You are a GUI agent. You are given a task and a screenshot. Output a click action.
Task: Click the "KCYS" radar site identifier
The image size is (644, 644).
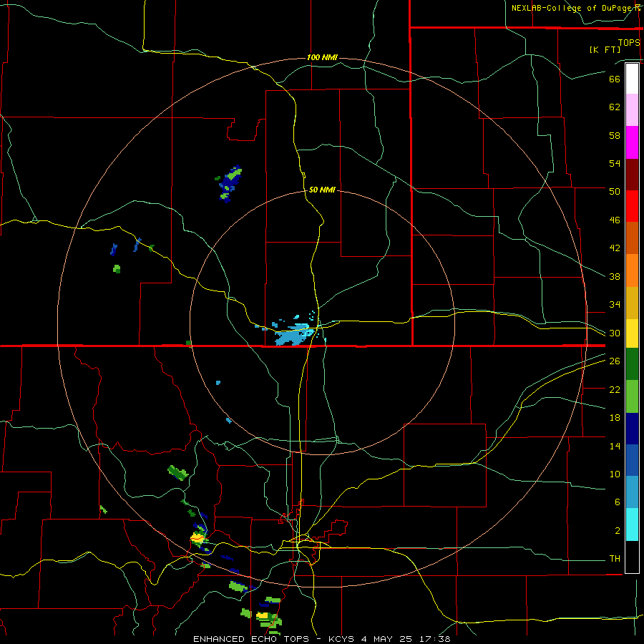point(343,639)
